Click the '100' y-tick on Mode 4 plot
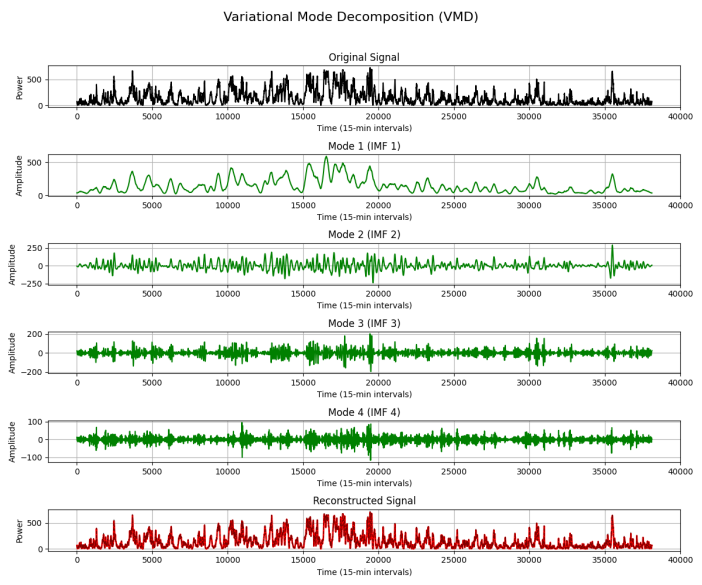 coord(35,422)
